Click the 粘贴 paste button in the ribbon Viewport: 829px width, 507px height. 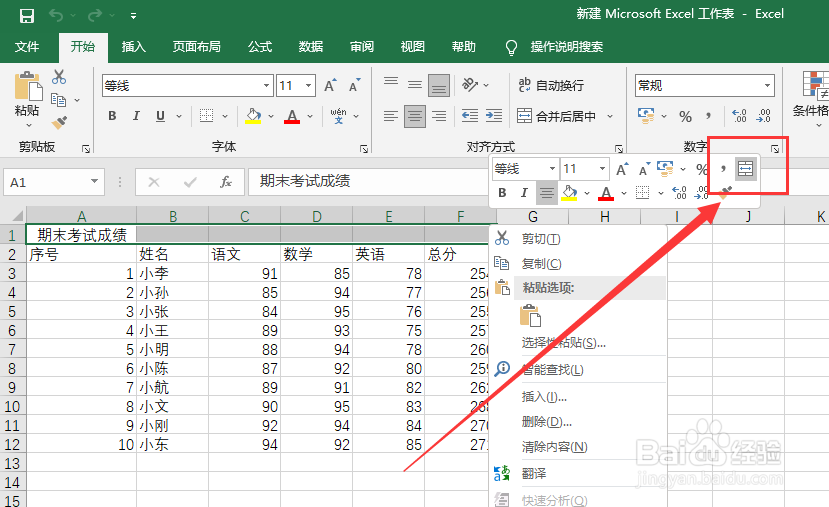pyautogui.click(x=27, y=94)
